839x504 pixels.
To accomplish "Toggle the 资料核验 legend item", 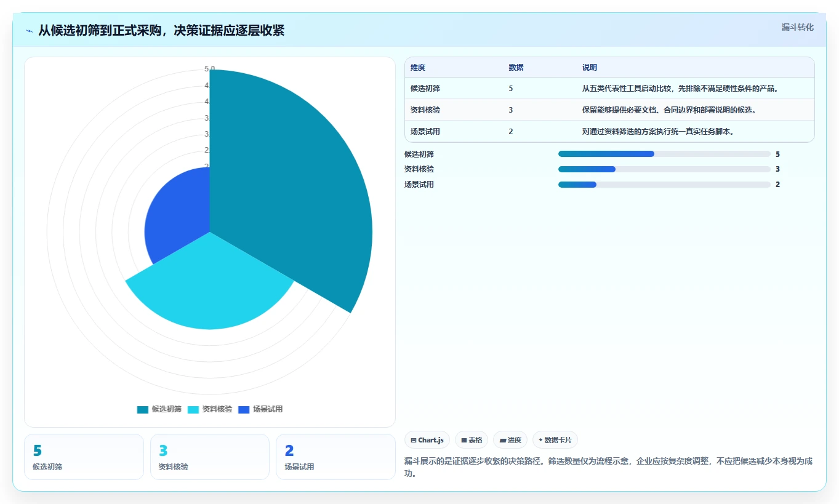I will pos(210,409).
